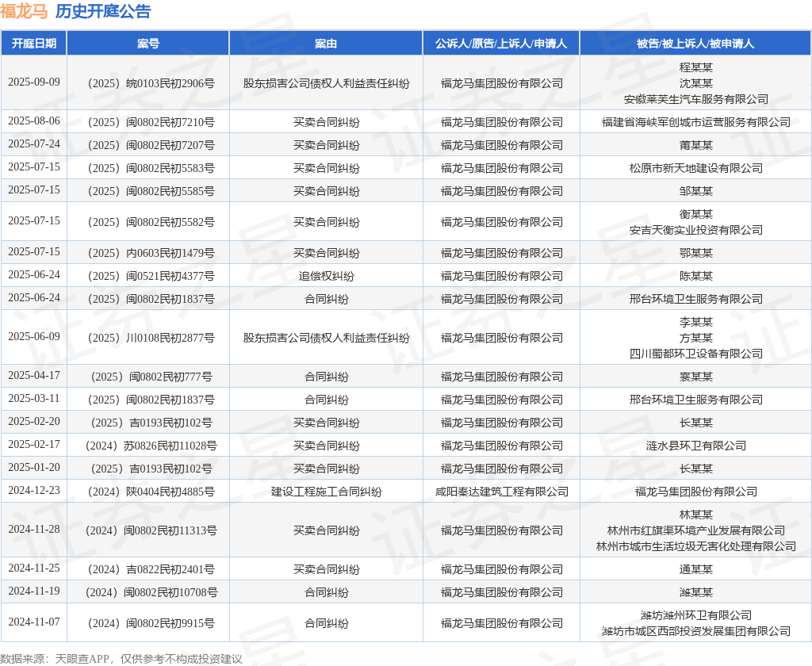Click the 历史开庭公告 heading
Image resolution: width=812 pixels, height=666 pixels.
click(x=102, y=11)
